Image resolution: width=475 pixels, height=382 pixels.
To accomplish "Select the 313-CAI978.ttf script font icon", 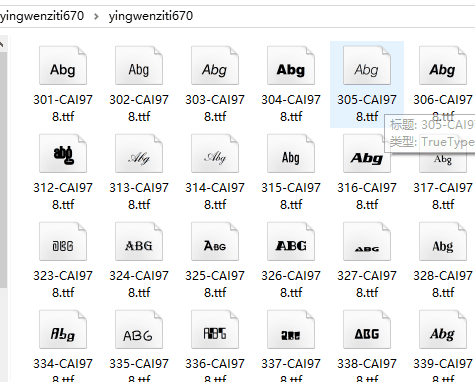I will pyautogui.click(x=139, y=153).
